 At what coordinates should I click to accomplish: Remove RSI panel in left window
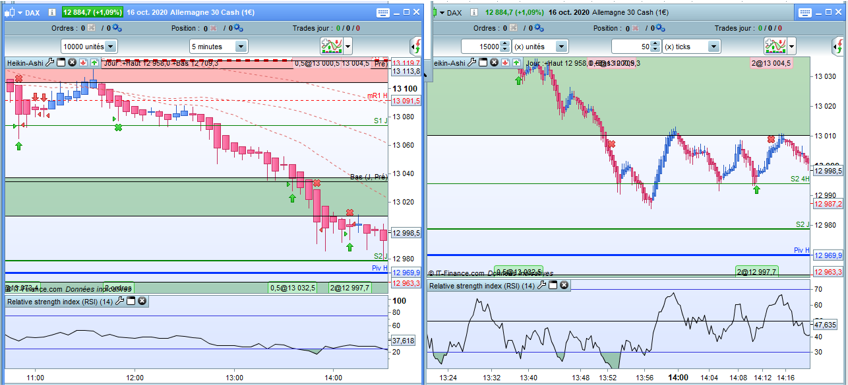(142, 301)
